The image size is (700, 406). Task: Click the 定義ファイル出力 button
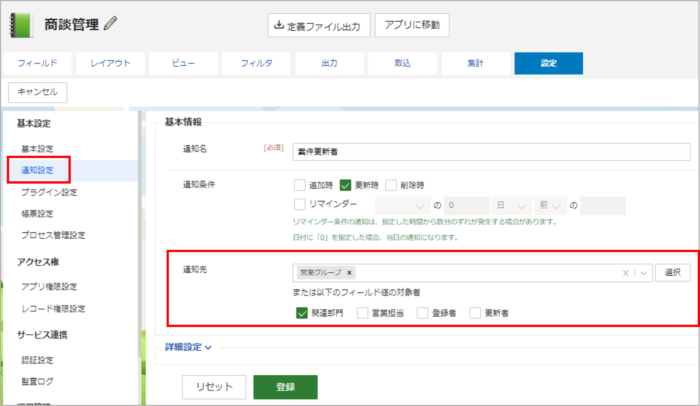coord(319,25)
